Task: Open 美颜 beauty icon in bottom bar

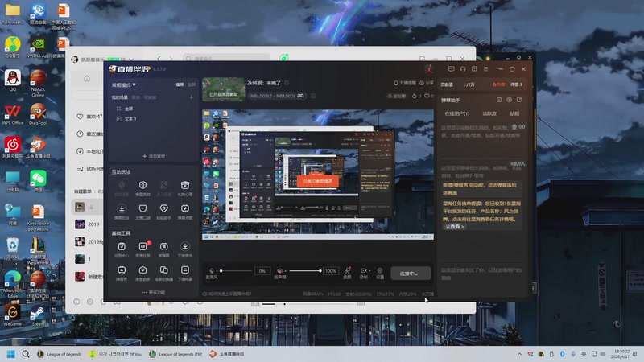Action: point(347,270)
